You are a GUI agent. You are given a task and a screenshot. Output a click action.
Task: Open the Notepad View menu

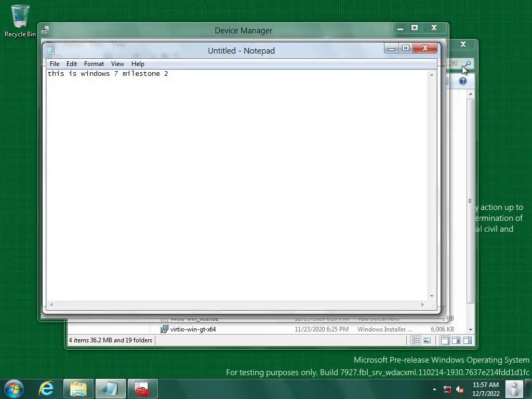pyautogui.click(x=117, y=64)
